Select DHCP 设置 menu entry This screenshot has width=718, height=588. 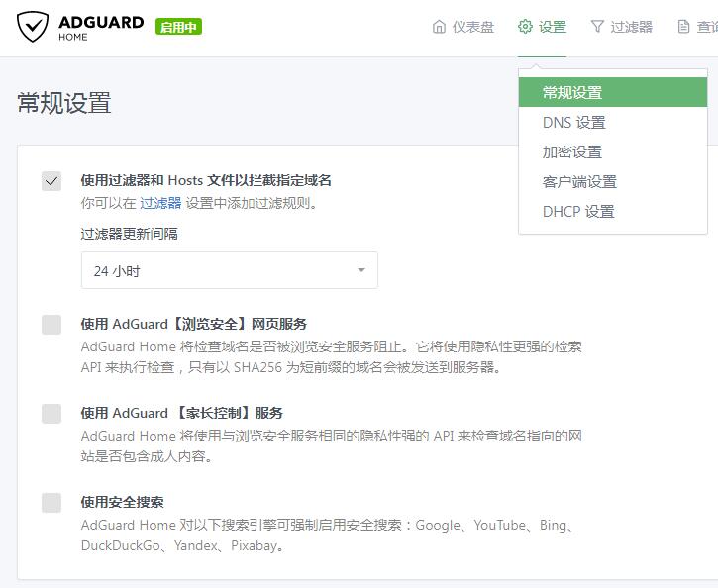613,212
